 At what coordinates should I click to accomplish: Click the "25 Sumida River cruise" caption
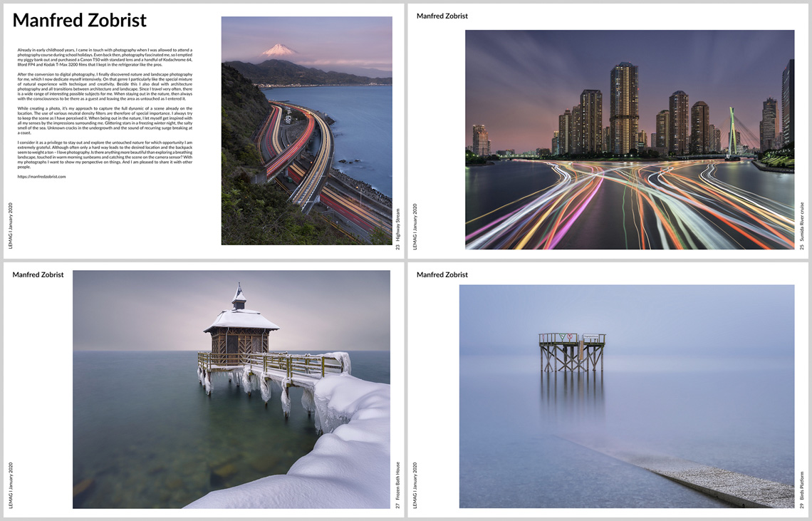802,226
